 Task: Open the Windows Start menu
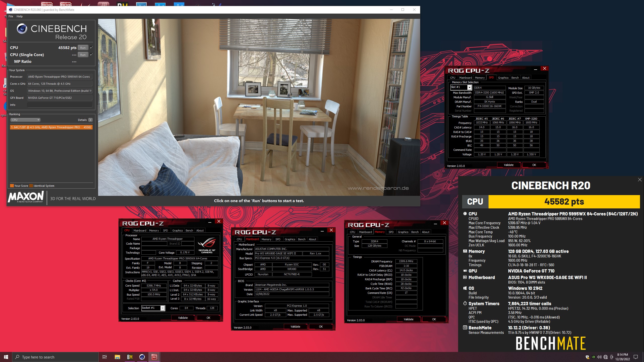coord(6,357)
